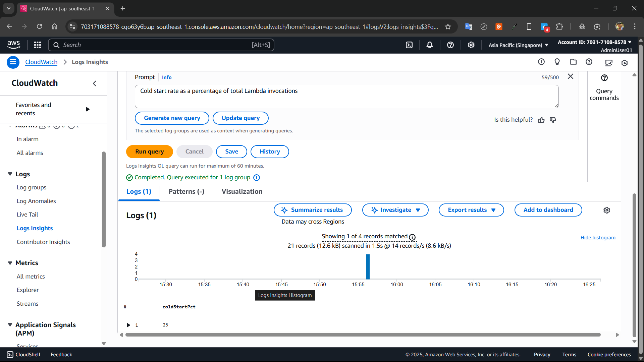Focus the AWS Search field

tap(161, 45)
